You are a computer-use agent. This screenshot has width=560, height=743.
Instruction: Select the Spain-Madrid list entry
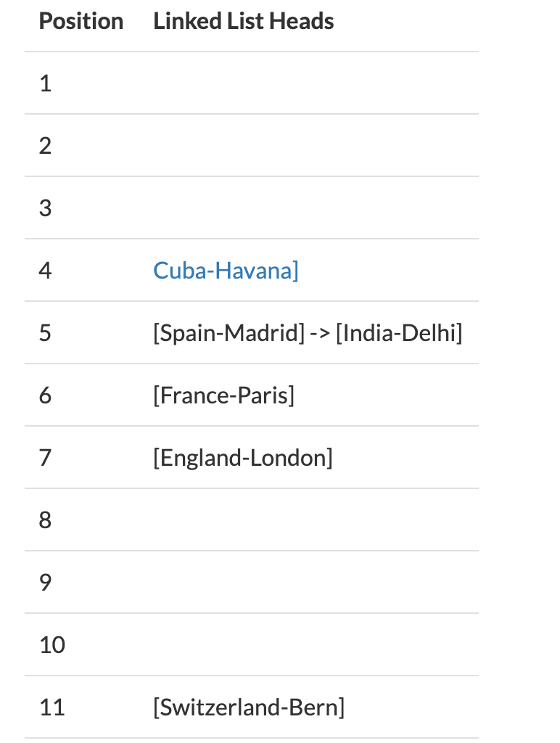228,333
